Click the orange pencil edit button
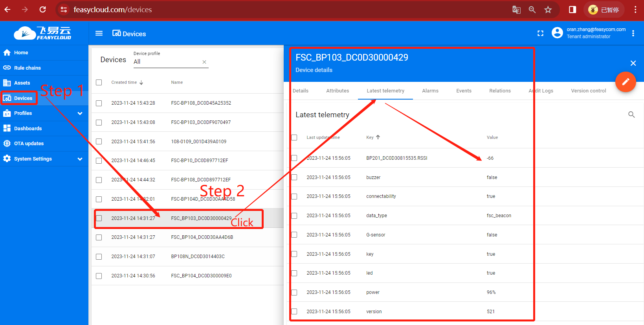The width and height of the screenshot is (644, 325). (x=625, y=82)
